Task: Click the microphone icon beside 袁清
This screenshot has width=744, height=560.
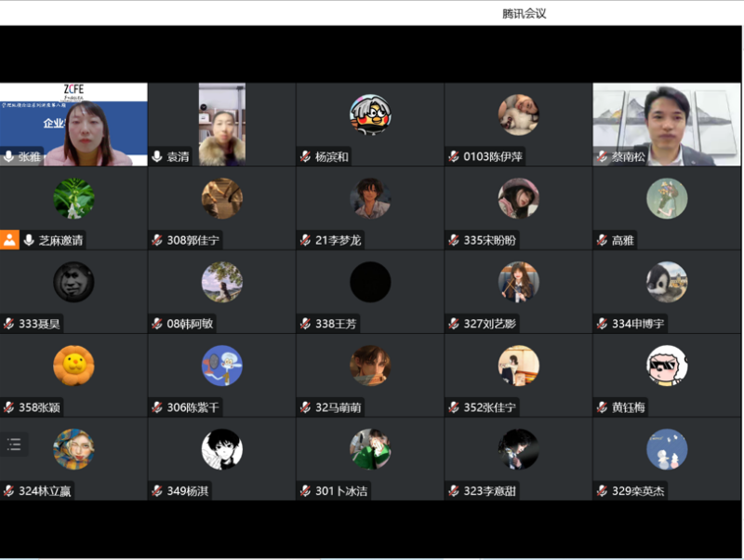Action: [x=157, y=156]
